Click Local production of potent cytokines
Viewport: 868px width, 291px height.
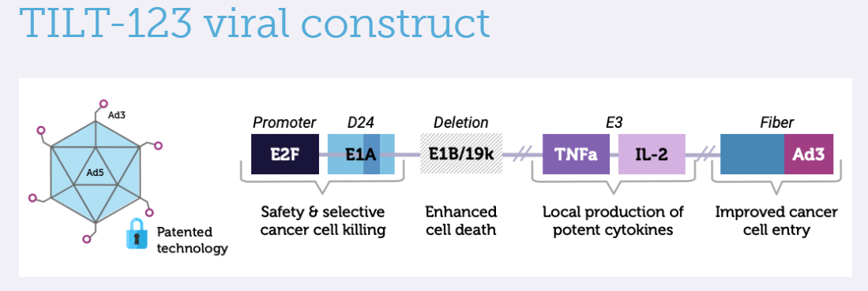click(x=613, y=221)
